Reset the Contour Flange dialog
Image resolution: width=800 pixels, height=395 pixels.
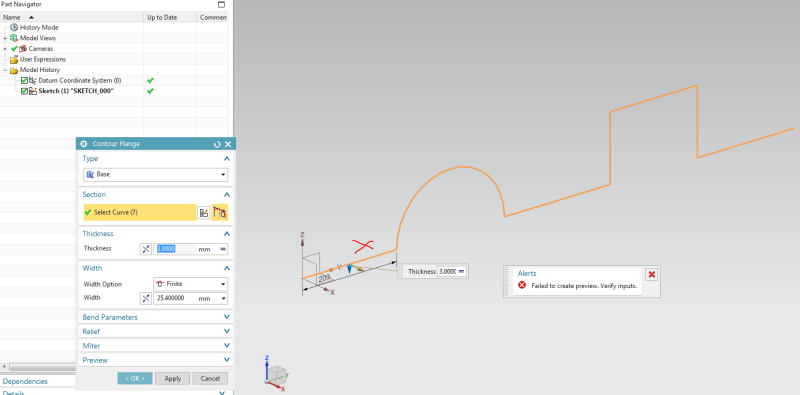point(218,144)
